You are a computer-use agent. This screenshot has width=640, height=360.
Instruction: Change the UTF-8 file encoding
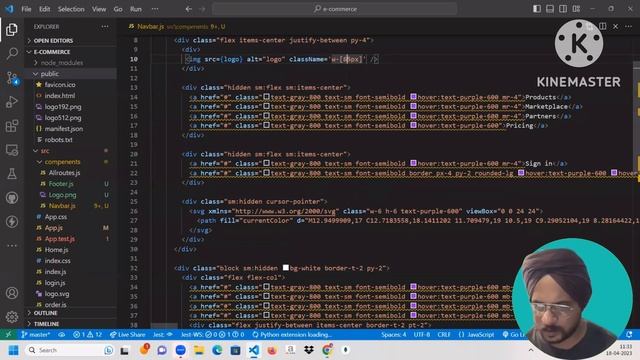[x=422, y=334]
